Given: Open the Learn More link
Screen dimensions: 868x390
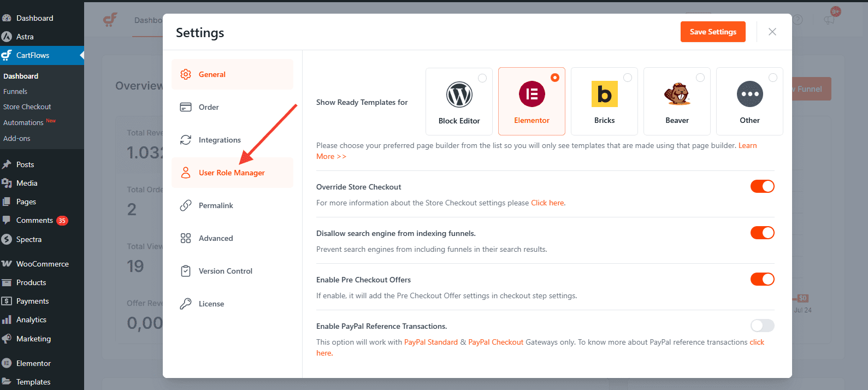Looking at the screenshot, I should (x=747, y=146).
